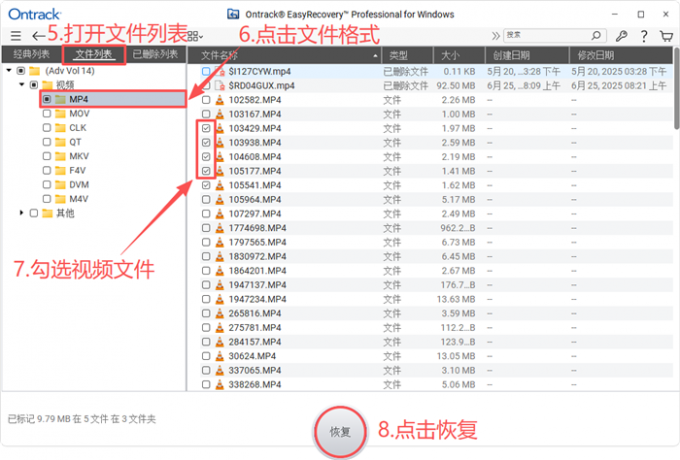Viewport: 680px width, 460px height.
Task: Click VLC icon of 103938.MP4
Action: coord(220,142)
